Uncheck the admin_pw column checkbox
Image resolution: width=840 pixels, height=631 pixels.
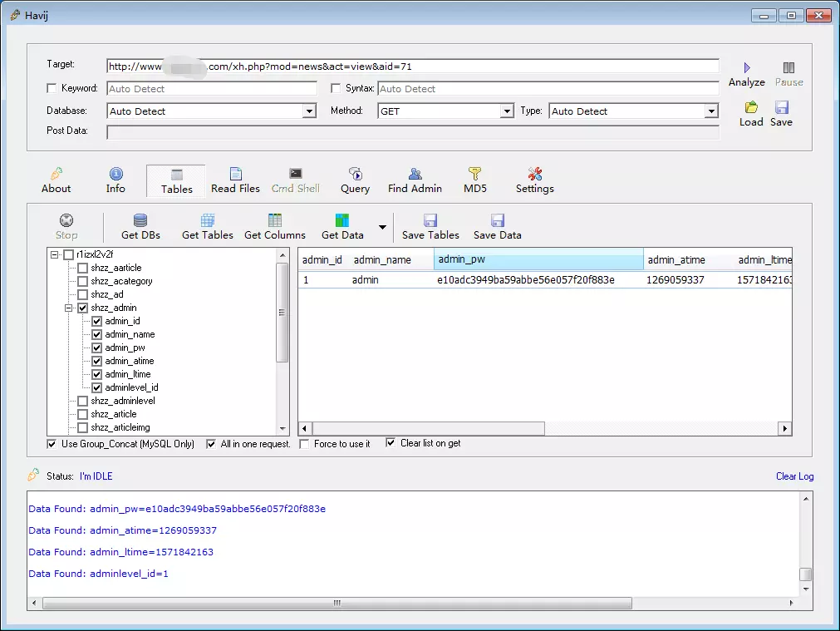pos(97,348)
